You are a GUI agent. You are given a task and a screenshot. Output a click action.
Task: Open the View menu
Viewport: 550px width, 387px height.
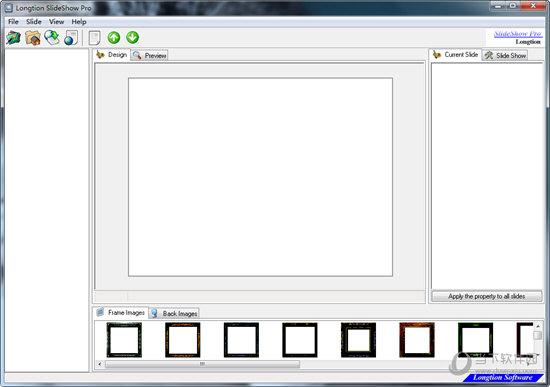point(56,22)
